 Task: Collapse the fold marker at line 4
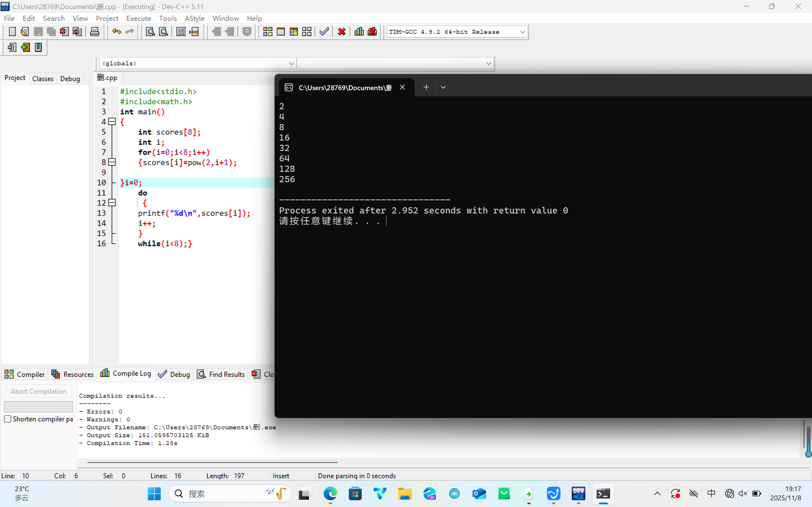click(112, 122)
